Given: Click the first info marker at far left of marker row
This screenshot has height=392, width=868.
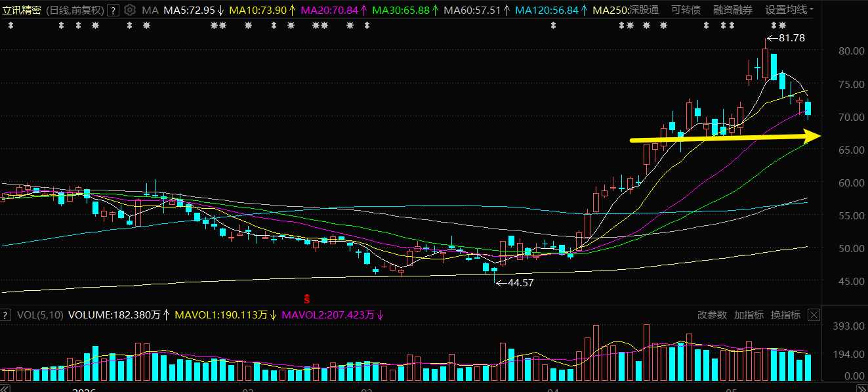Looking at the screenshot, I should pyautogui.click(x=10, y=26).
